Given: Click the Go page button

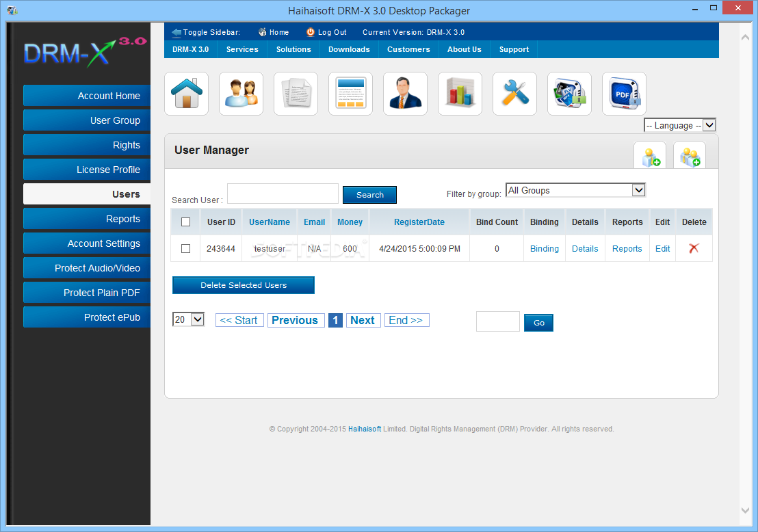Looking at the screenshot, I should [538, 323].
